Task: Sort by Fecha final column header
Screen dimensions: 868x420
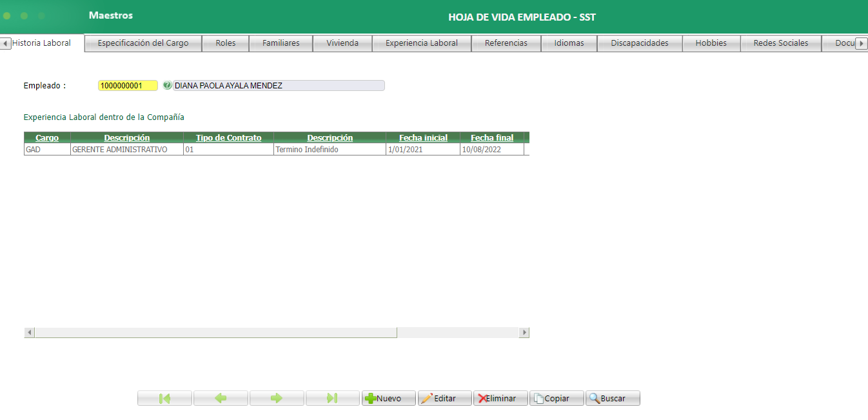Action: (x=492, y=137)
